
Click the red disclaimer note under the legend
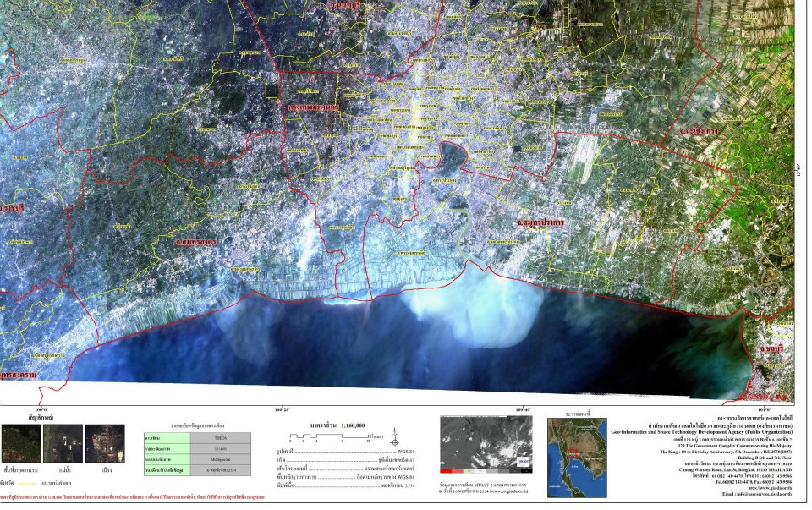coord(132,496)
